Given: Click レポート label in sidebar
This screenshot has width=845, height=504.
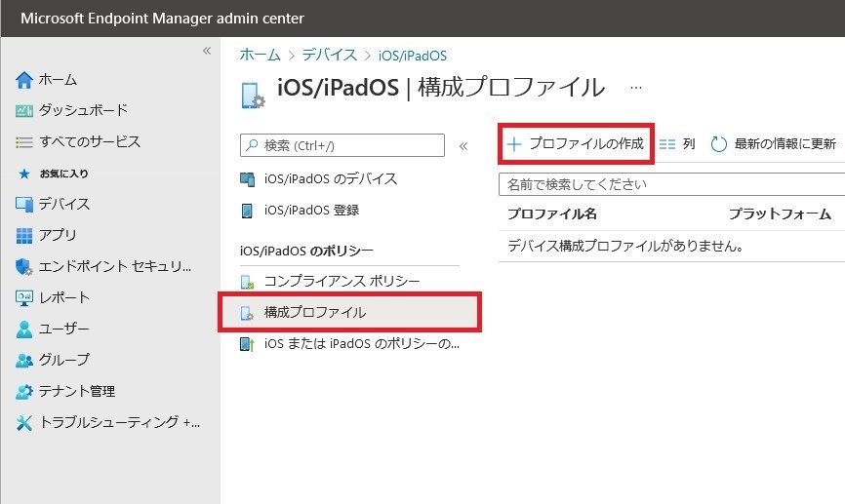Looking at the screenshot, I should pyautogui.click(x=64, y=297).
